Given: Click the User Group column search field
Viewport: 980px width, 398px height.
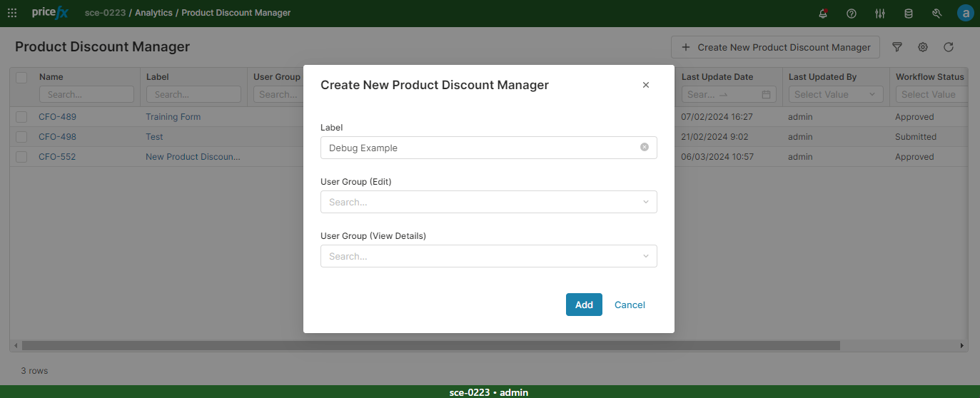Looking at the screenshot, I should [x=278, y=94].
